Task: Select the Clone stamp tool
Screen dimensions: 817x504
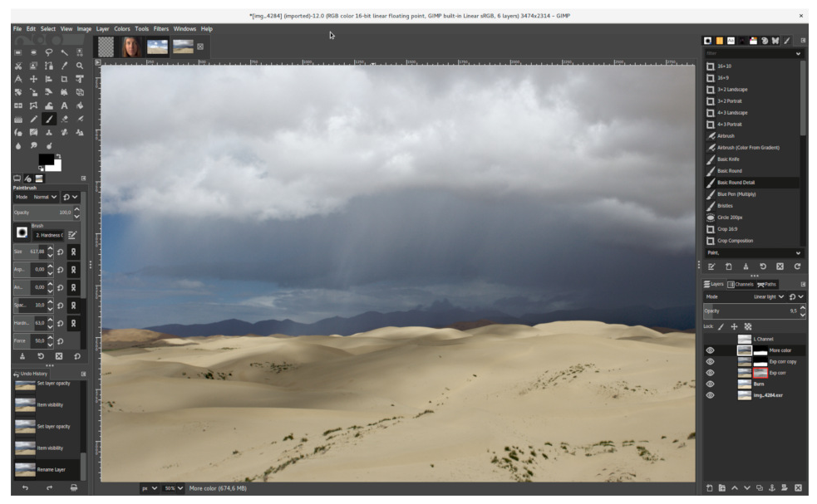Action: click(x=49, y=133)
